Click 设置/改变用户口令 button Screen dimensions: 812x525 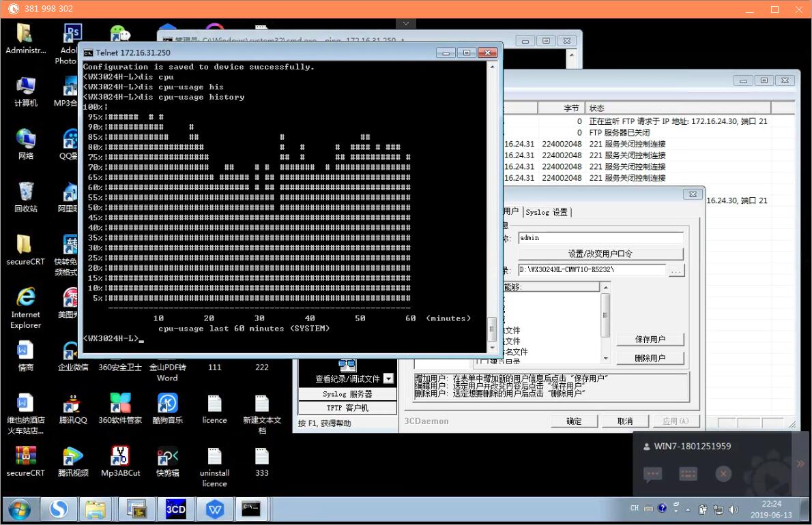coord(600,254)
